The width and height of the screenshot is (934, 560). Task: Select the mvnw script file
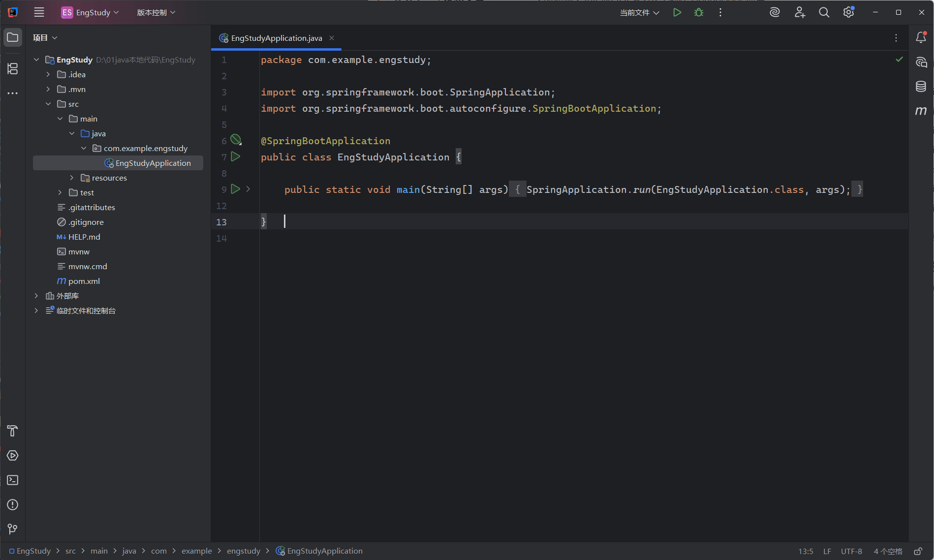click(73, 251)
